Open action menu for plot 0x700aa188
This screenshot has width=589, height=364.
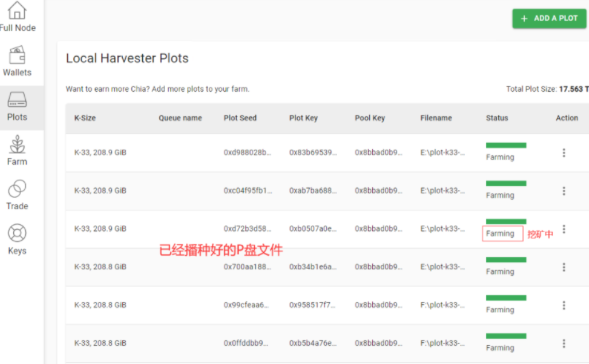(564, 267)
